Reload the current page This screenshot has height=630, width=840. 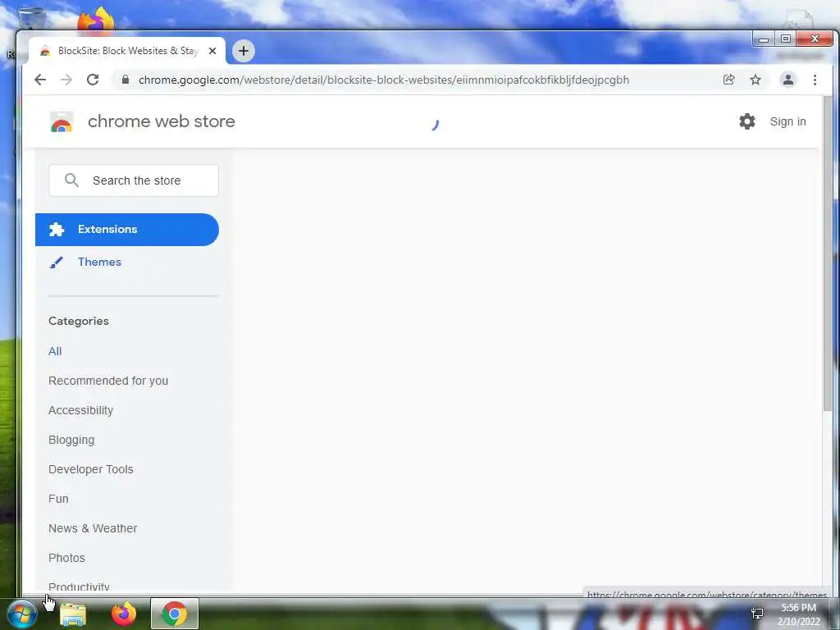93,80
